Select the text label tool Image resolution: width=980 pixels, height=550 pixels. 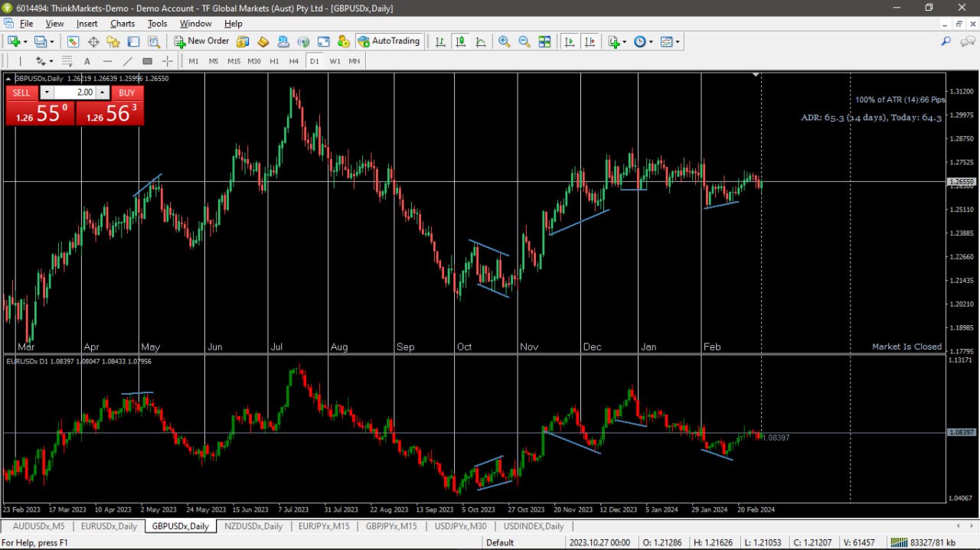(87, 61)
